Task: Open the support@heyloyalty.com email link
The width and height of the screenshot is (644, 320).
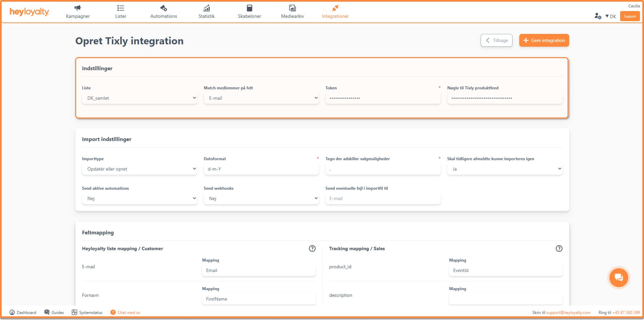Action: (568, 313)
